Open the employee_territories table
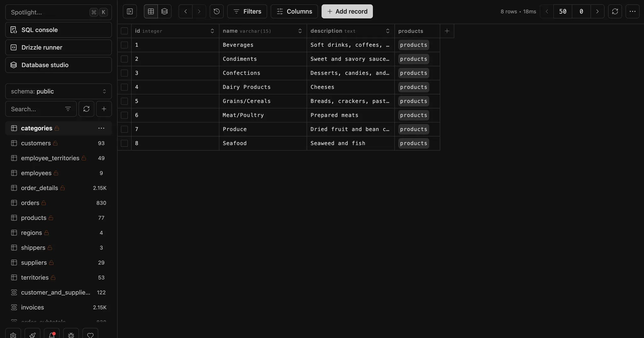 tap(58, 158)
